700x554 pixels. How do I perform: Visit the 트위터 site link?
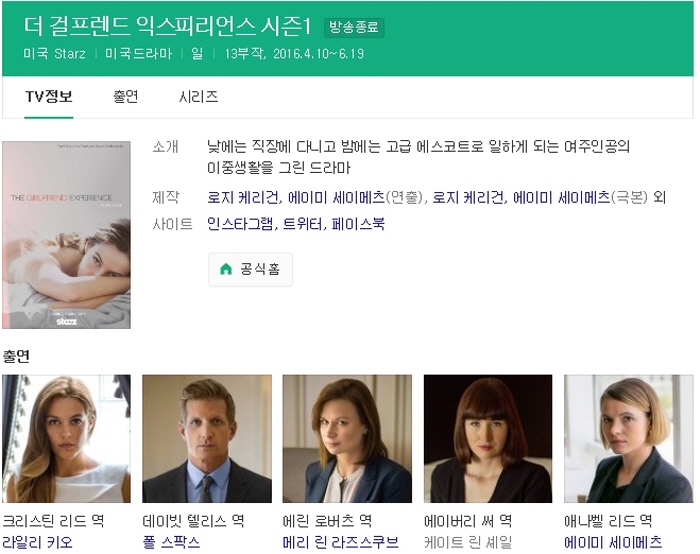point(301,224)
